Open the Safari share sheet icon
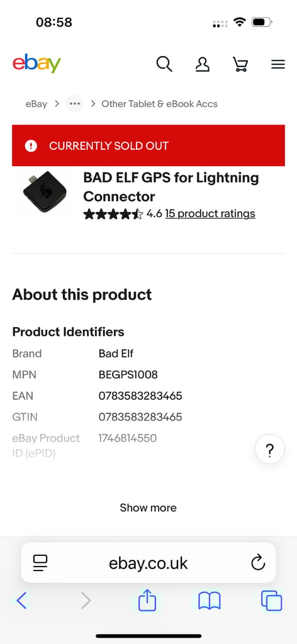The image size is (297, 644). pyautogui.click(x=147, y=600)
